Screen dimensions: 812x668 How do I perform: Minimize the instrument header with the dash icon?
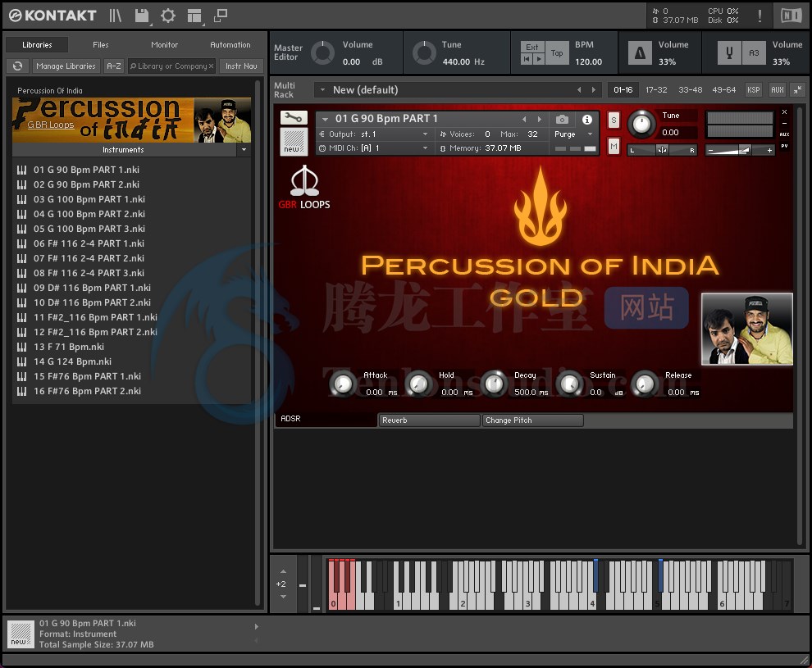[785, 123]
